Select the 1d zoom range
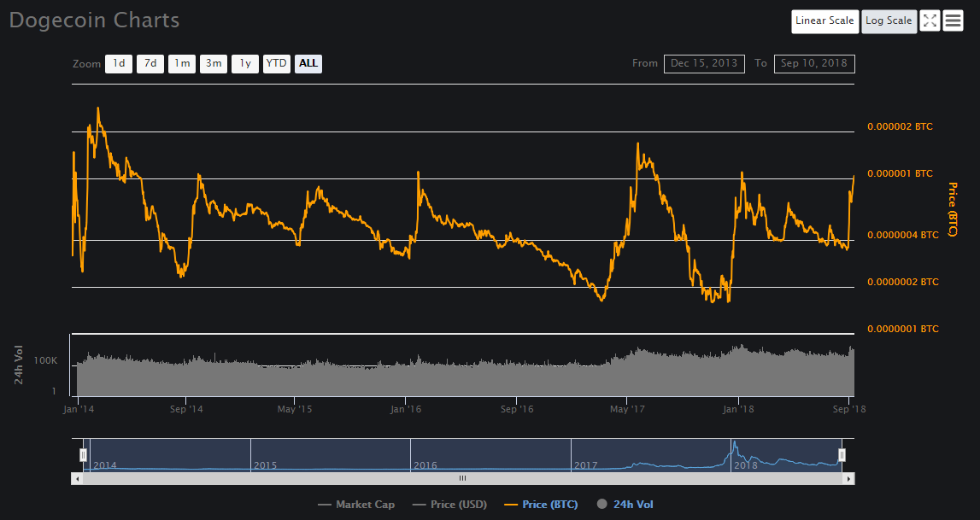980x520 pixels. tap(119, 64)
